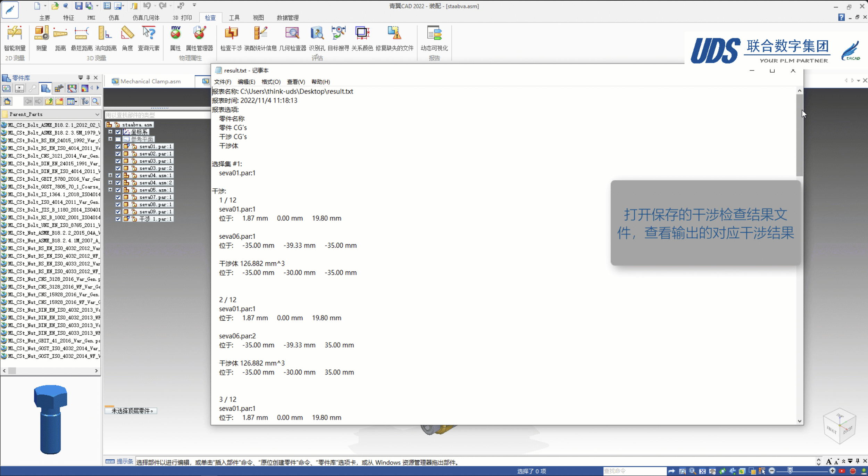Toggle checkbox for seva03.par:2
The width and height of the screenshot is (868, 476).
coord(118,168)
